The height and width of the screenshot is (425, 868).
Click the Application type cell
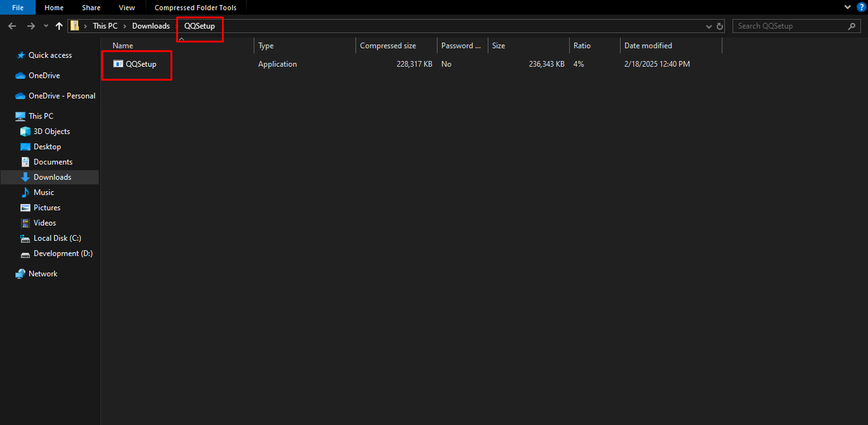coord(277,64)
